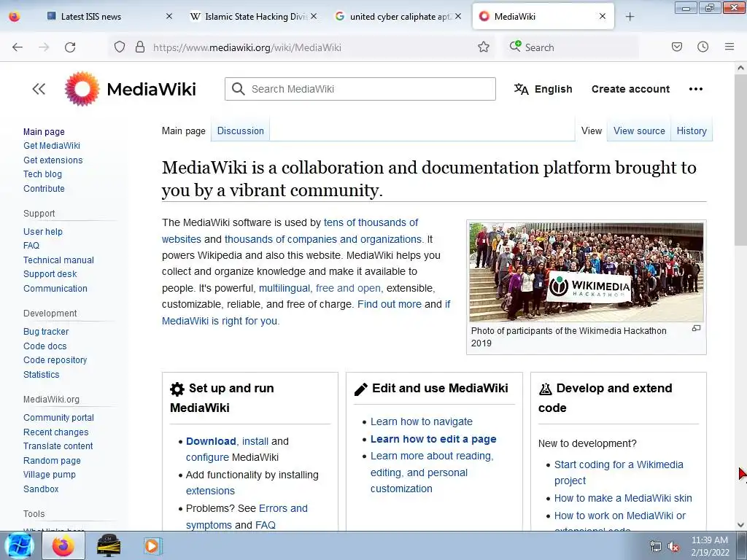Viewport: 747px width, 560px height.
Task: Open the Bug tracker link
Action: point(46,332)
